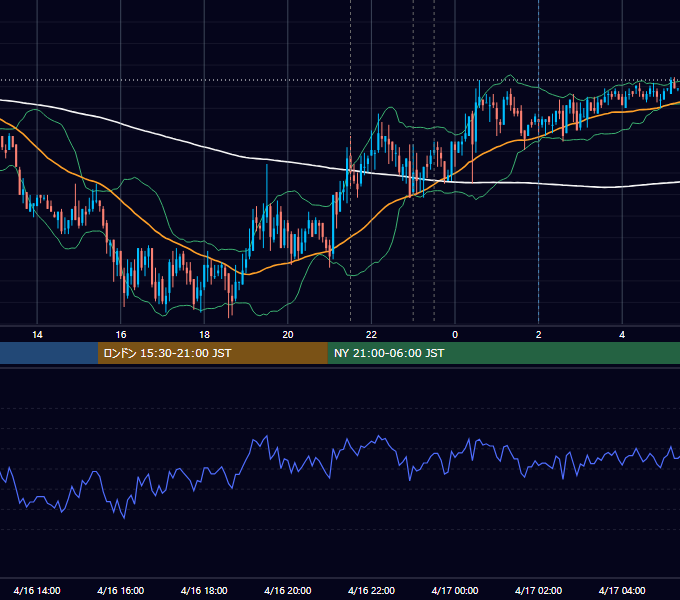Click hour label 0 on price chart axis
This screenshot has height=600, width=680.
455,334
